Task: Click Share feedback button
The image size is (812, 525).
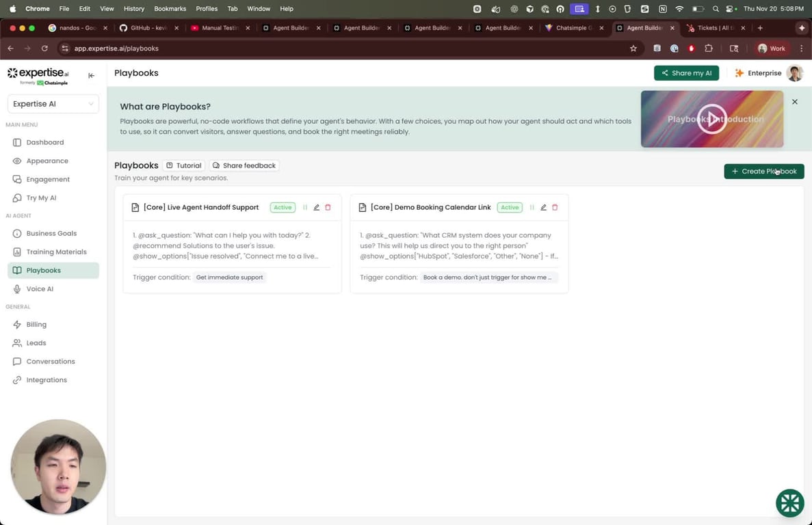Action: click(244, 165)
